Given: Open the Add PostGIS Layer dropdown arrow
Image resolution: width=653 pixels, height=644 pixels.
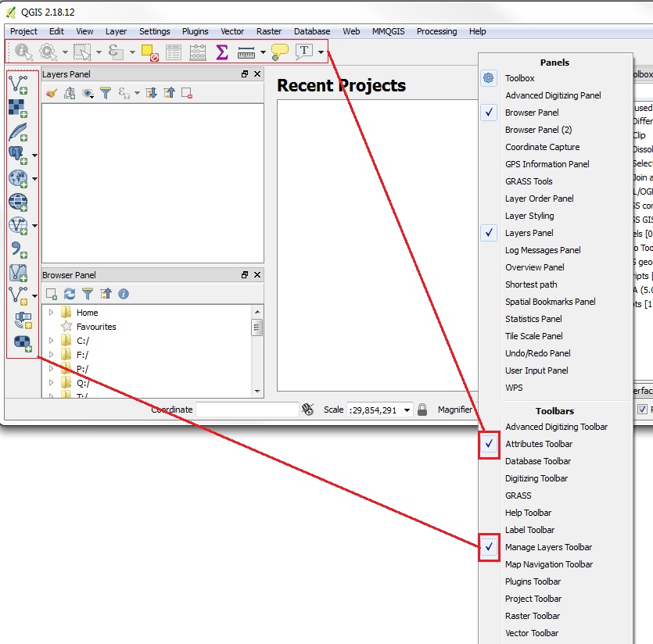Looking at the screenshot, I should point(34,156).
